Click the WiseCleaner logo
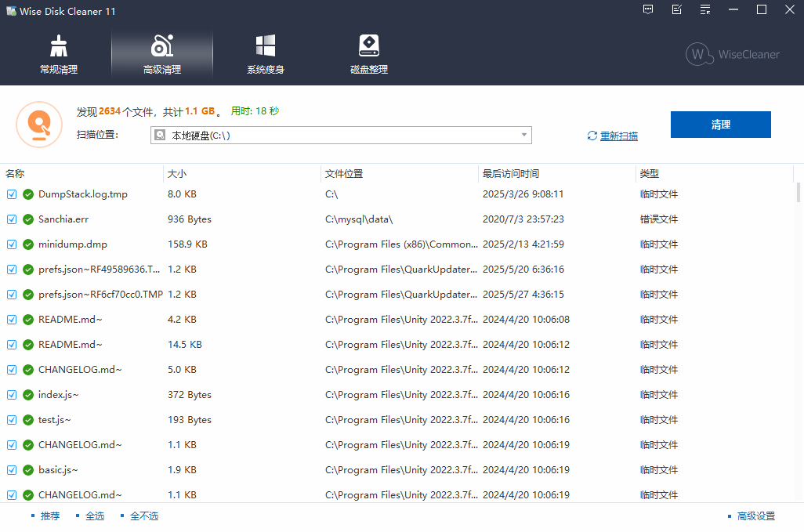This screenshot has width=804, height=532. click(732, 54)
